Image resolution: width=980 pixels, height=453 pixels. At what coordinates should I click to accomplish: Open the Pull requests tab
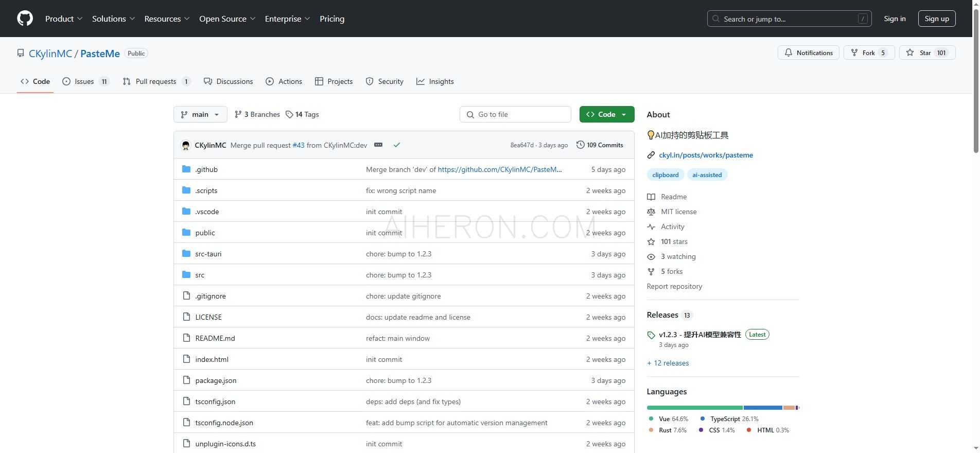[156, 81]
